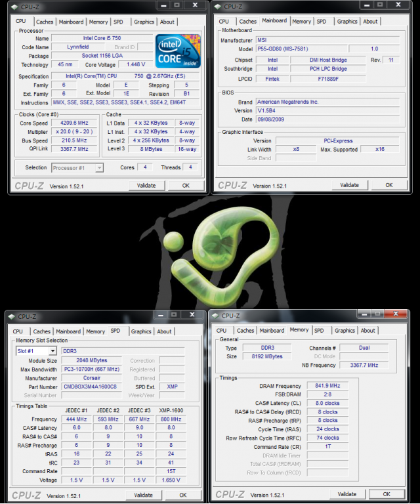
Task: Click the Package value Socket 1156 LGA
Action: tap(102, 56)
